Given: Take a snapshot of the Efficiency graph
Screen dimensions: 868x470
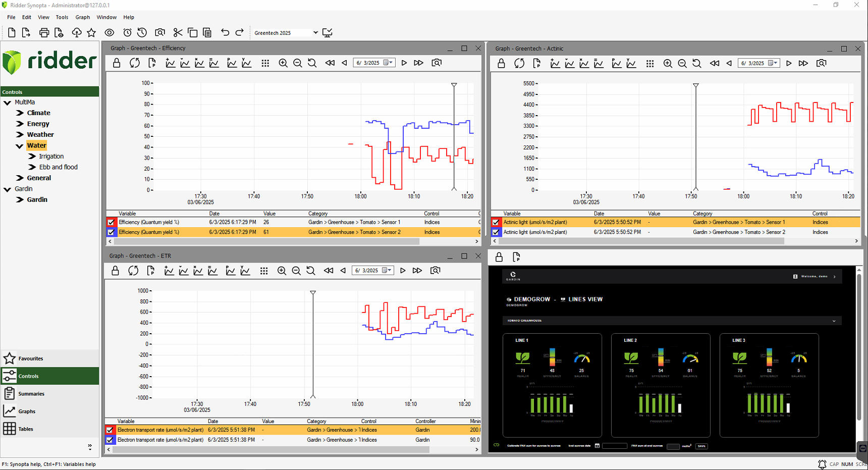Looking at the screenshot, I should [437, 63].
